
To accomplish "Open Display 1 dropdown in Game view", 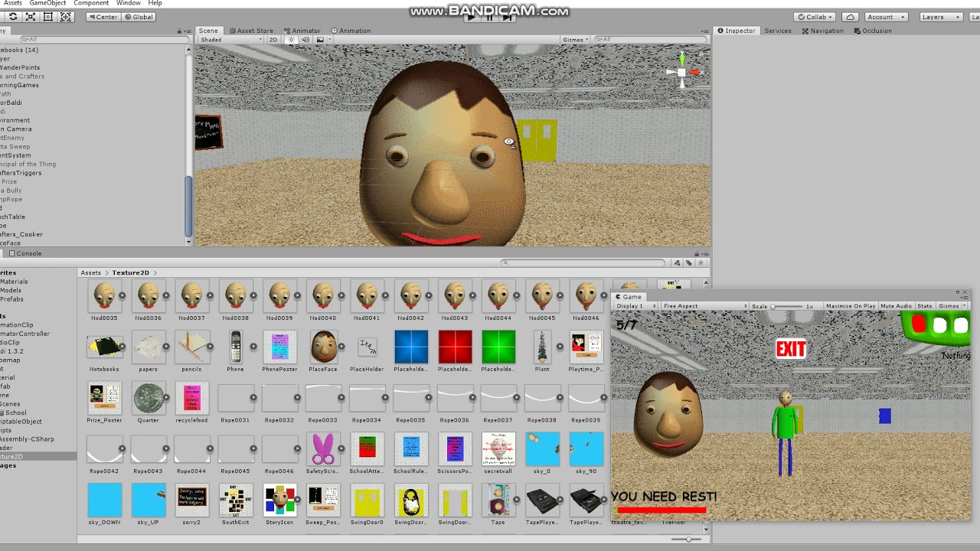I will click(x=636, y=306).
